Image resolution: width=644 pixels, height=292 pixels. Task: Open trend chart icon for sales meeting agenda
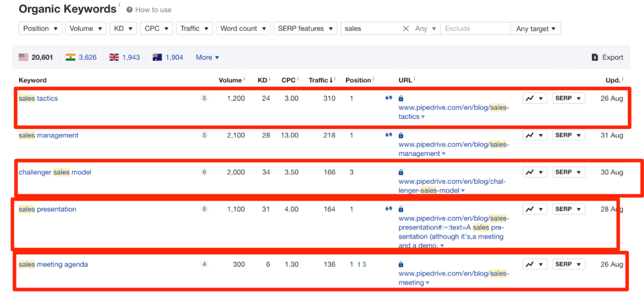tap(535, 264)
